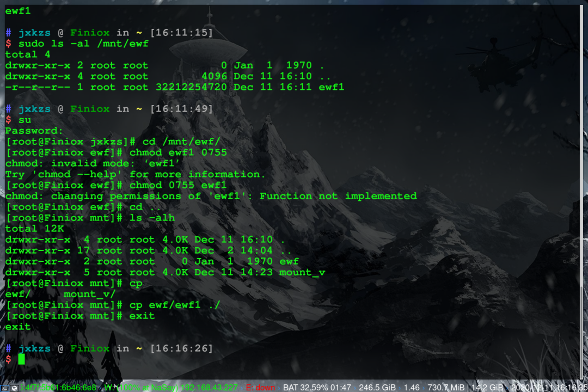Click the 'Password:' prompt line
This screenshot has width=588, height=392.
34,131
